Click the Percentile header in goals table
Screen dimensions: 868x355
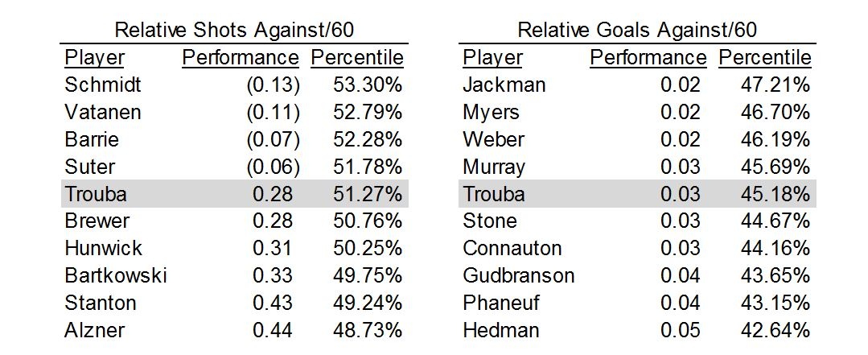[x=764, y=58]
